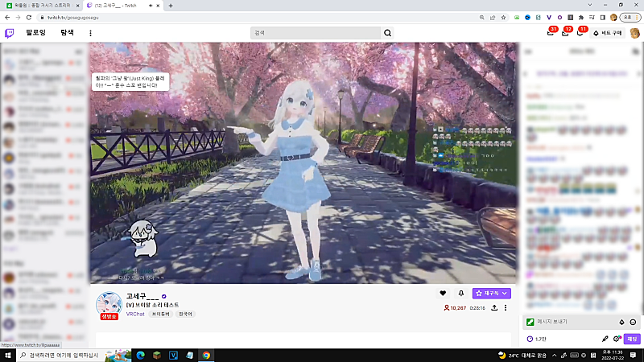Open the Chrome extensions puzzle icon

[x=581, y=18]
